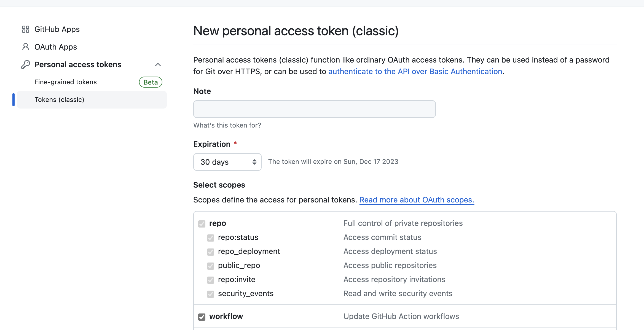The width and height of the screenshot is (644, 330).
Task: Click the Beta badge beside Fine-grained tokens
Action: [151, 82]
